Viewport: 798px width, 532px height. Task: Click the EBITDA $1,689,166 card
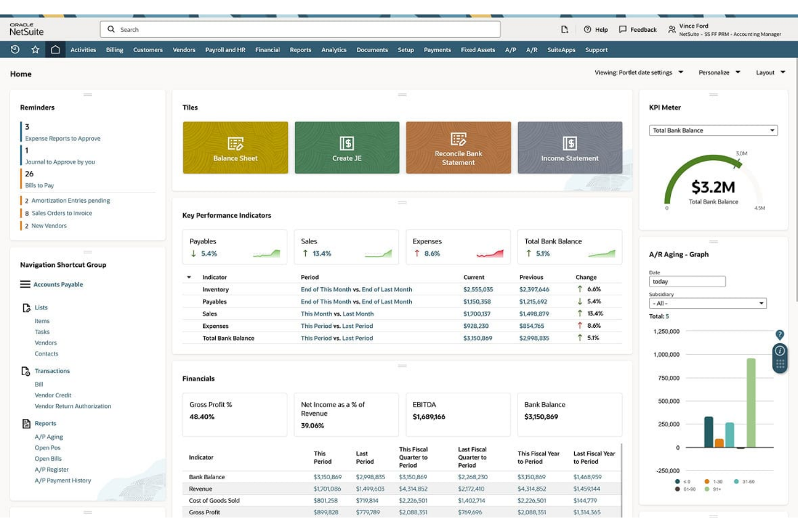(x=458, y=414)
